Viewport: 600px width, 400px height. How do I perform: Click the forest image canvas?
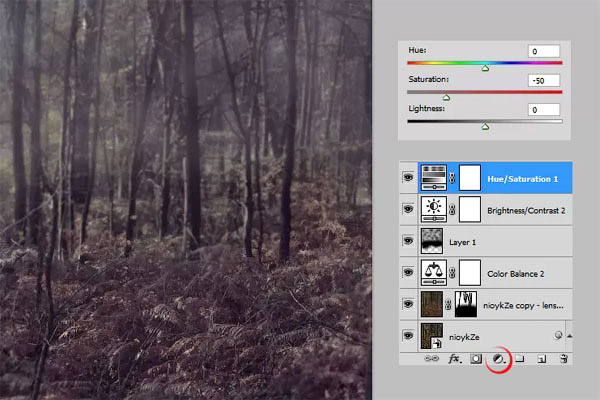pyautogui.click(x=186, y=200)
